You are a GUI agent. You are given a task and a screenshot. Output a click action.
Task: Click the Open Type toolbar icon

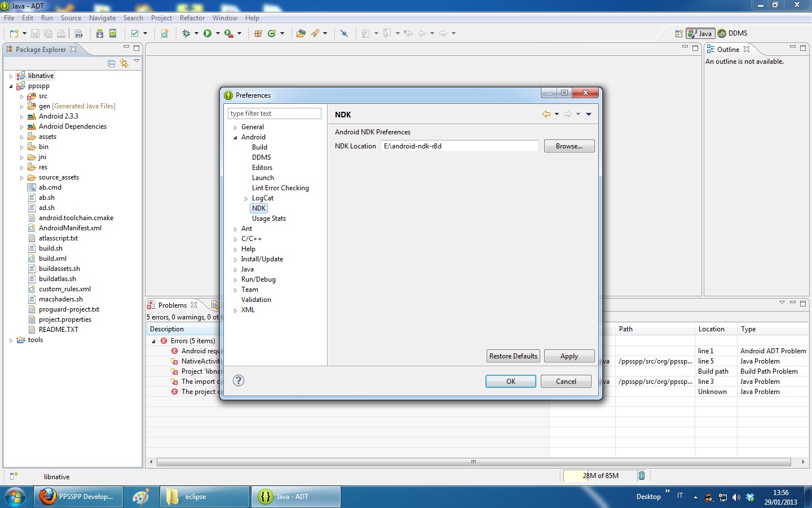click(x=301, y=33)
